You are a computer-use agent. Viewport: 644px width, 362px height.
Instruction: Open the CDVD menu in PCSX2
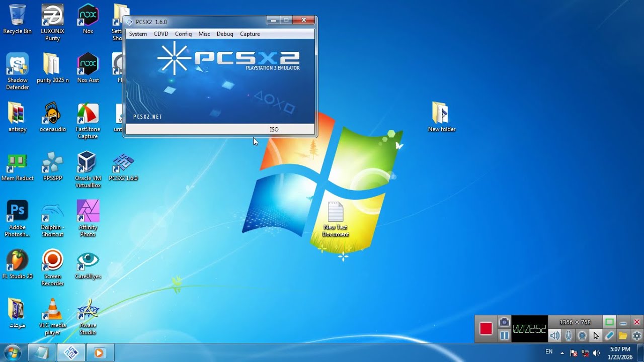pos(161,34)
